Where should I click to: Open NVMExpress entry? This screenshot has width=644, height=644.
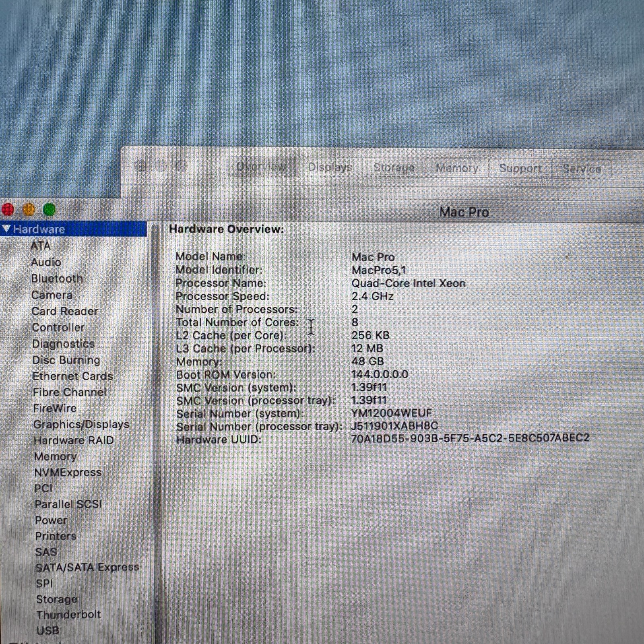coord(68,473)
